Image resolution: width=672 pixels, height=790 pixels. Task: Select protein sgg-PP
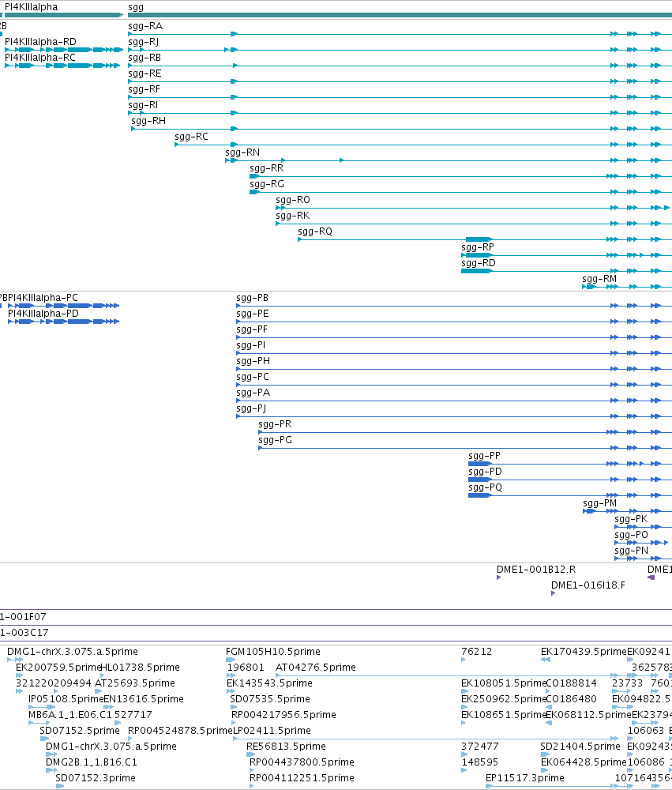coord(484,456)
